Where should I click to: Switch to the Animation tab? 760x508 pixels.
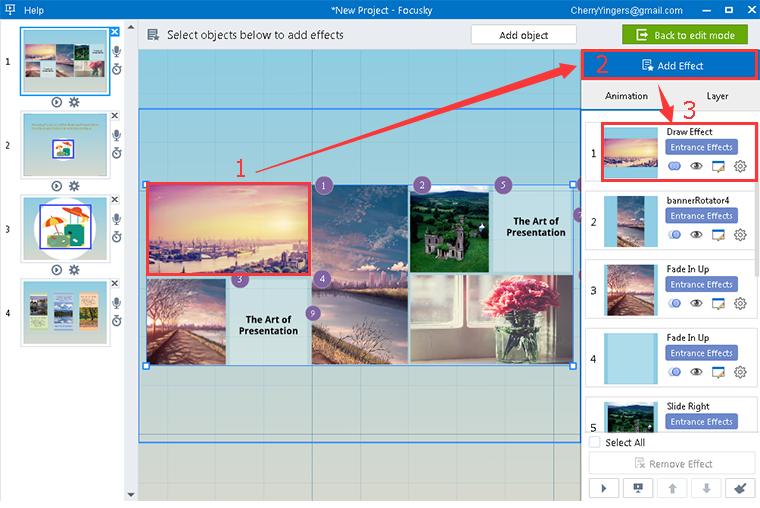(x=626, y=96)
